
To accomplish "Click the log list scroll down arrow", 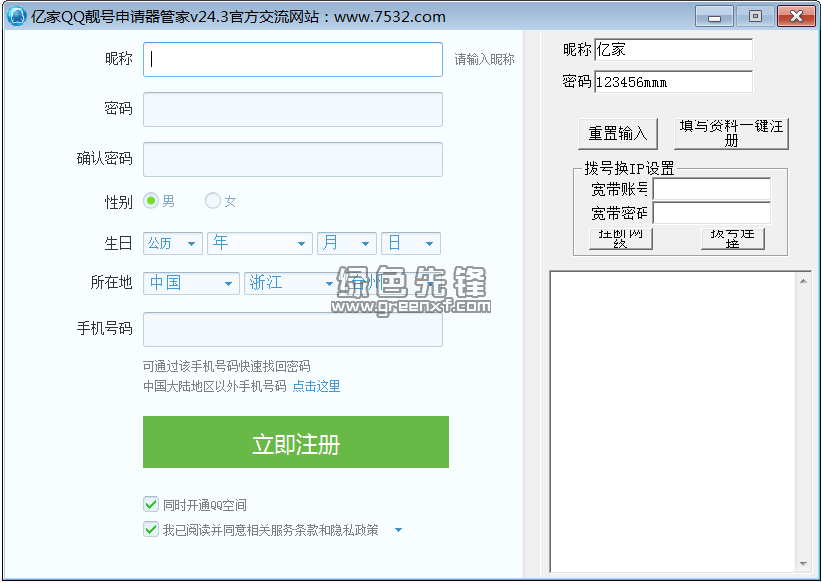I will [x=803, y=564].
